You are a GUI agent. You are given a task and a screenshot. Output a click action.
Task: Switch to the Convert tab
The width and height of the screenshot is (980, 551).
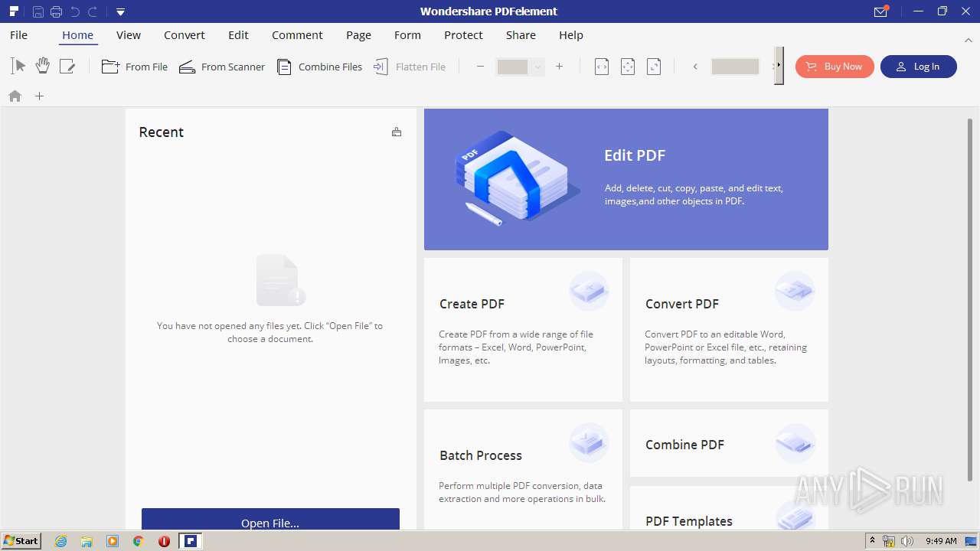coord(185,34)
